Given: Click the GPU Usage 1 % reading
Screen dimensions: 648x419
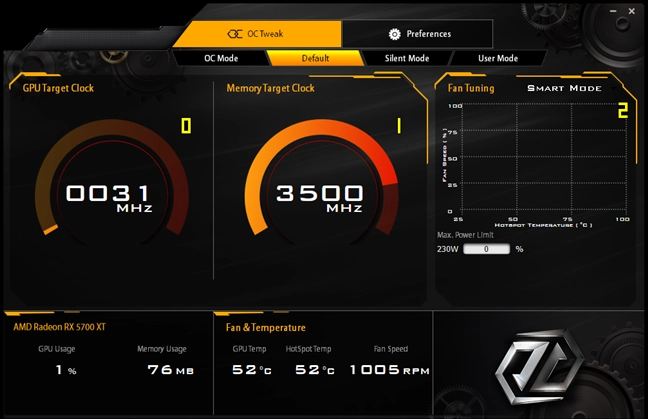Looking at the screenshot, I should click(66, 369).
